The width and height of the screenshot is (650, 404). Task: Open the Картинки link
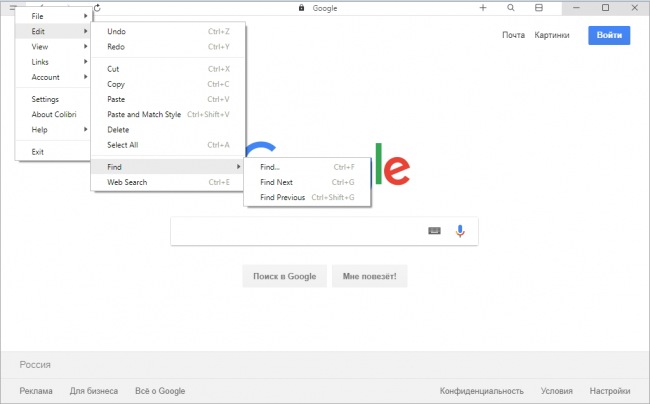point(552,35)
